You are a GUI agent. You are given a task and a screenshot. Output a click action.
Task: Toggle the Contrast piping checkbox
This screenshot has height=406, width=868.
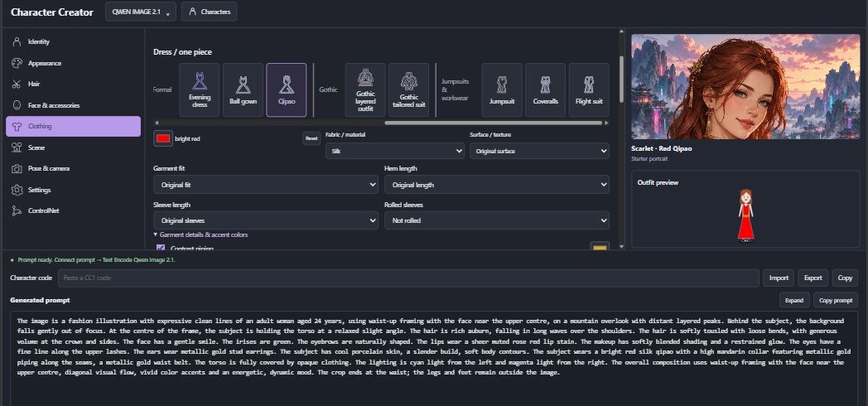161,248
